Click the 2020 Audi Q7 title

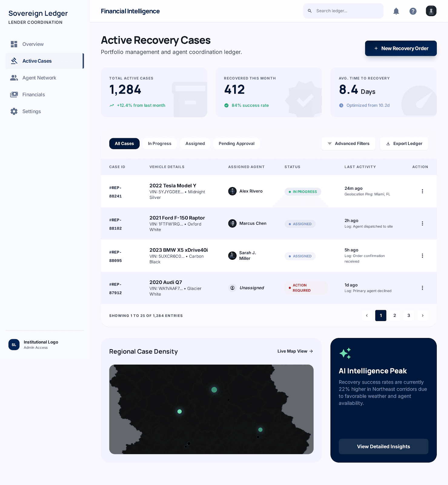click(x=166, y=282)
